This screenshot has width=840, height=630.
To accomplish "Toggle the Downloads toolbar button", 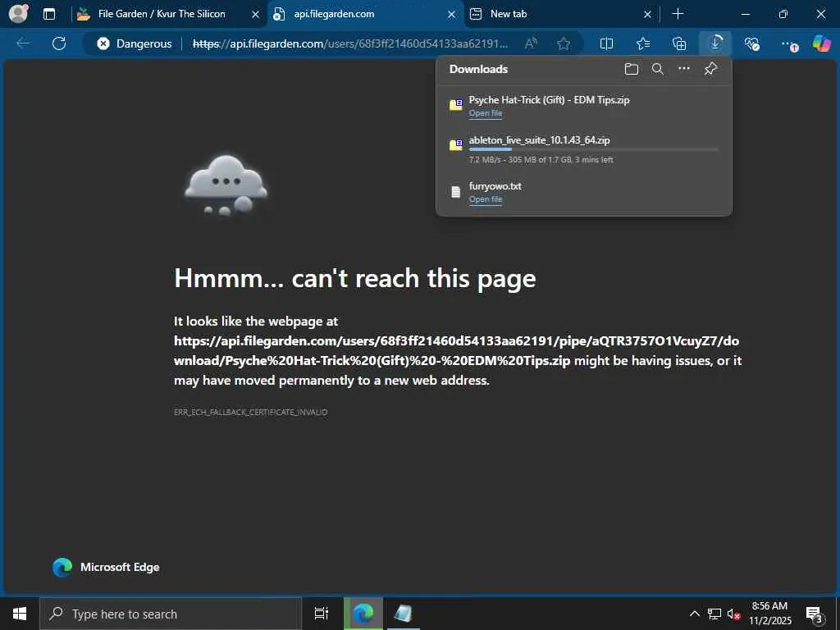I will tap(715, 43).
